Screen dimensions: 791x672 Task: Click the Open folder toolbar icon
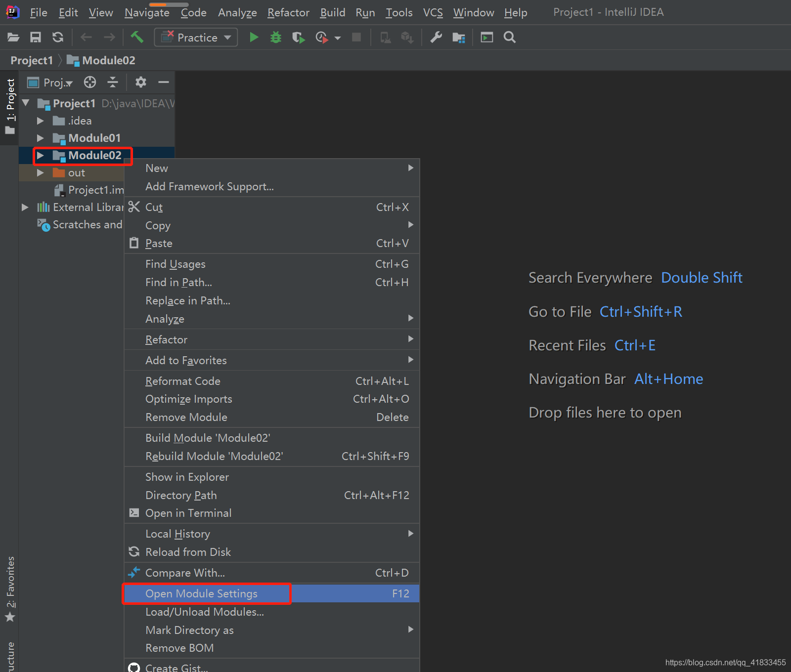(13, 37)
